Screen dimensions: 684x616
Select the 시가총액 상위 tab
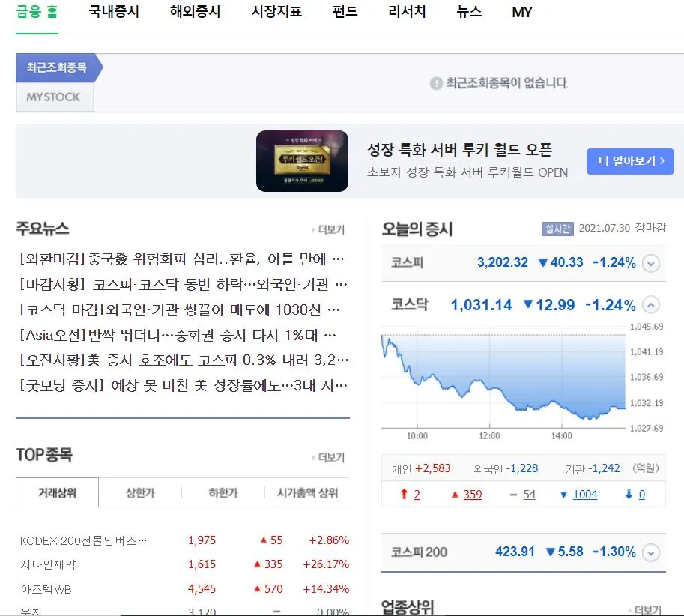pyautogui.click(x=308, y=493)
